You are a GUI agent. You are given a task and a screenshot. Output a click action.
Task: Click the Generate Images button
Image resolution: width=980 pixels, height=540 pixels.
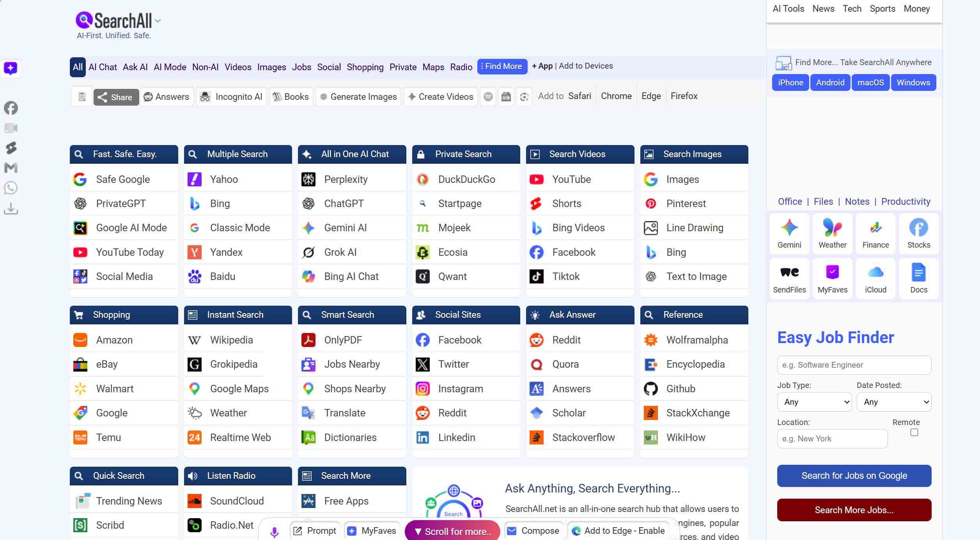coord(358,97)
